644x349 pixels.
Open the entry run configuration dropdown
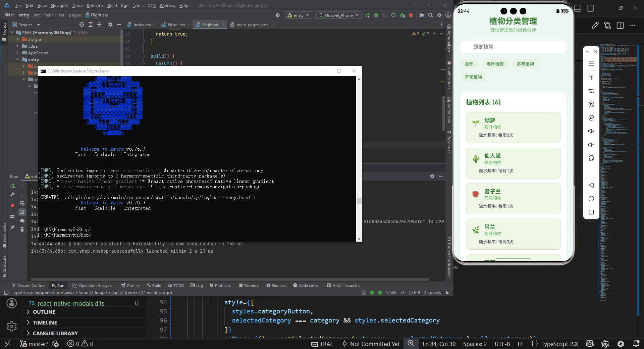point(299,15)
